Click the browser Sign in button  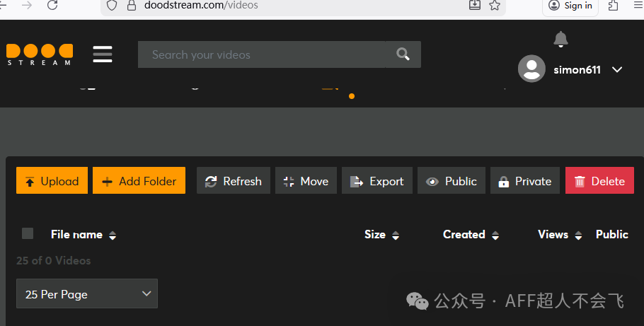point(570,6)
